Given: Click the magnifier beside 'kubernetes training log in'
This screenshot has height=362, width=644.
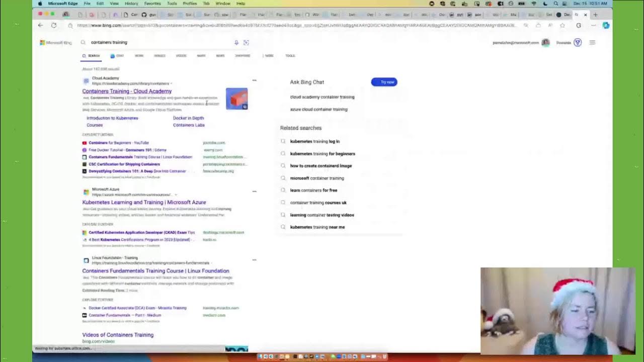Looking at the screenshot, I should click(283, 141).
